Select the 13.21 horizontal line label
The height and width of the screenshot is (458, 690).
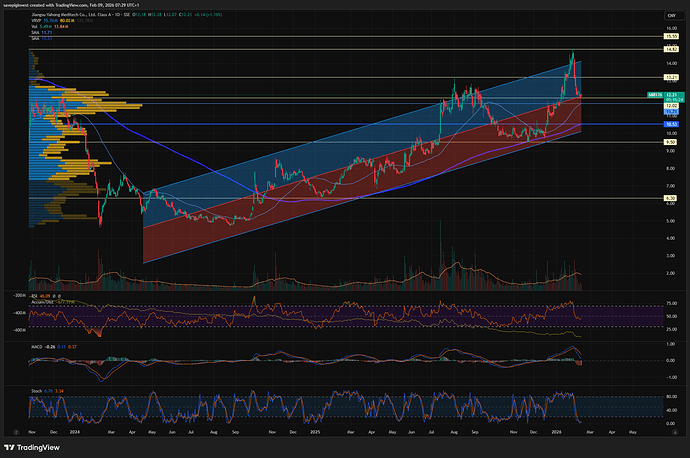pos(672,77)
